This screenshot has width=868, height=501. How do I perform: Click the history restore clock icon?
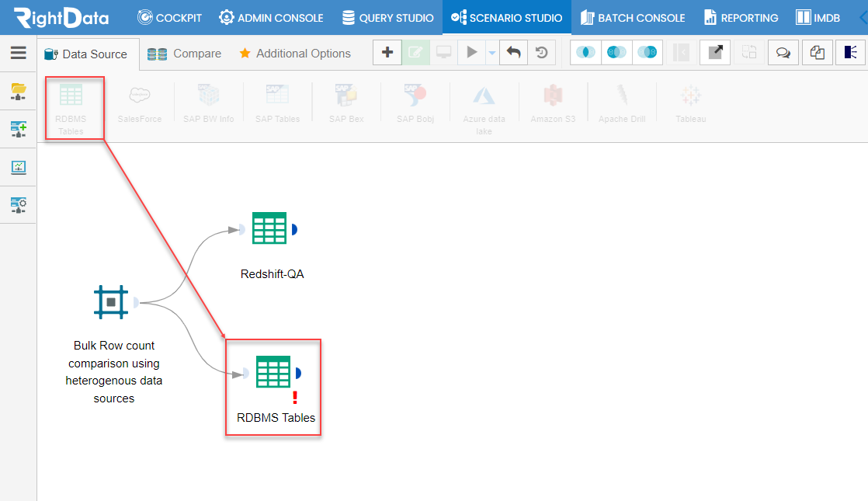(x=541, y=53)
